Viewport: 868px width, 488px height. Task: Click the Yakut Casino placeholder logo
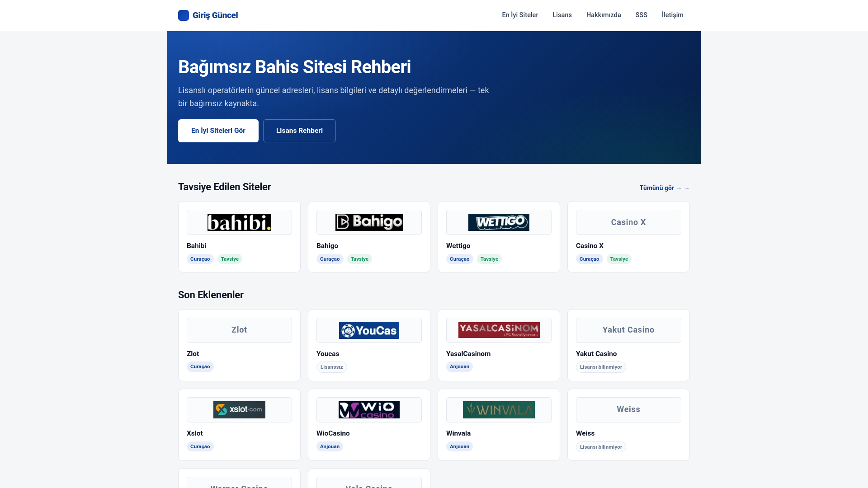(628, 330)
